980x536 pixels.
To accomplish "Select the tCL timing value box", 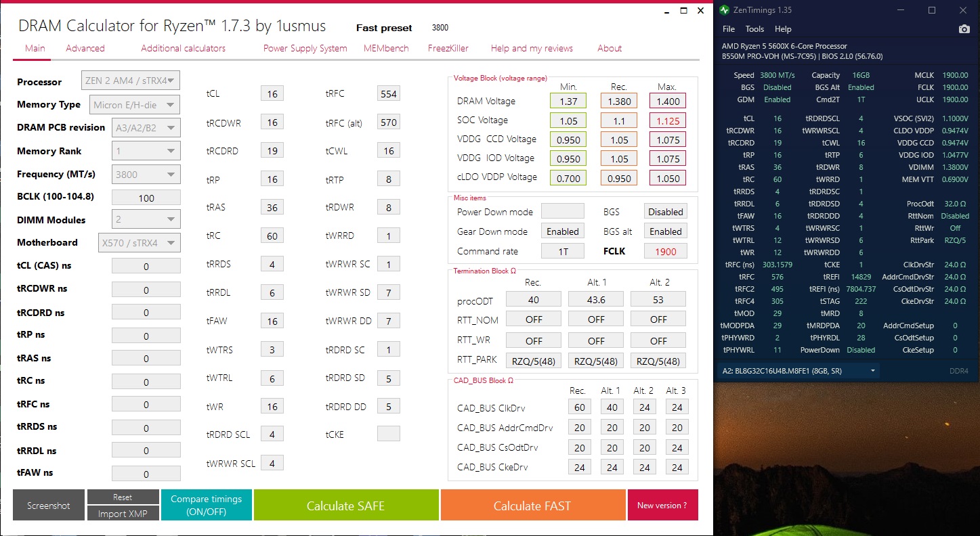I will click(x=272, y=94).
